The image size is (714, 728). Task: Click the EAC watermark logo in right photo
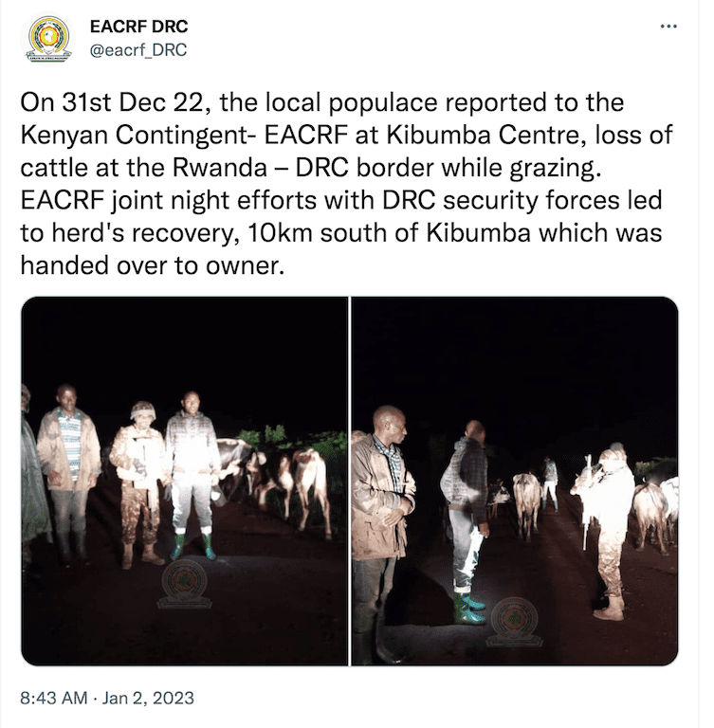point(514,623)
